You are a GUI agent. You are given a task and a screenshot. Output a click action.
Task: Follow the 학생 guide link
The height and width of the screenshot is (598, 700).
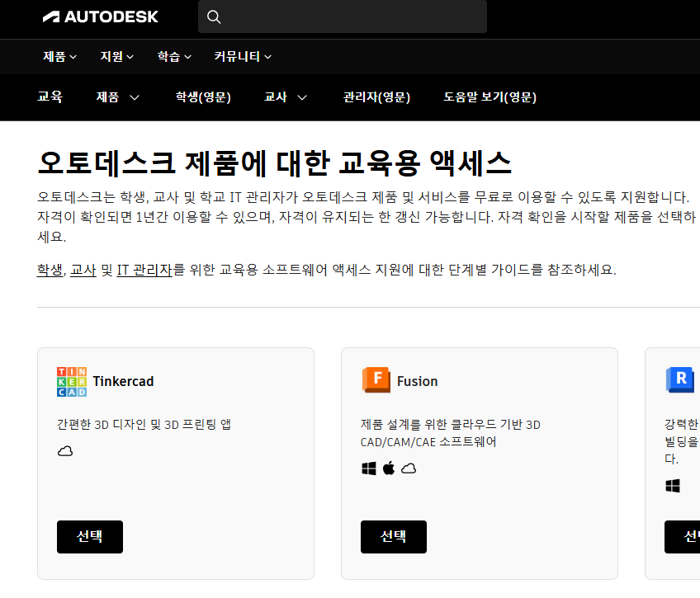(50, 270)
